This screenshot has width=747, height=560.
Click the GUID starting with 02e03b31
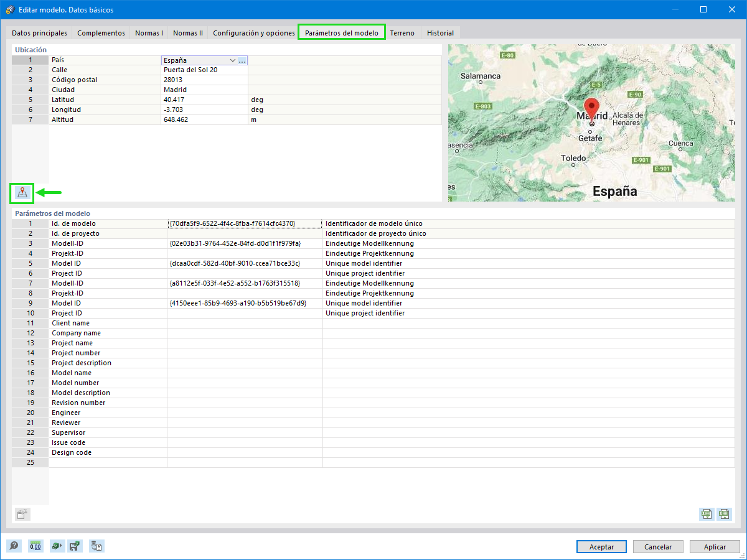245,243
